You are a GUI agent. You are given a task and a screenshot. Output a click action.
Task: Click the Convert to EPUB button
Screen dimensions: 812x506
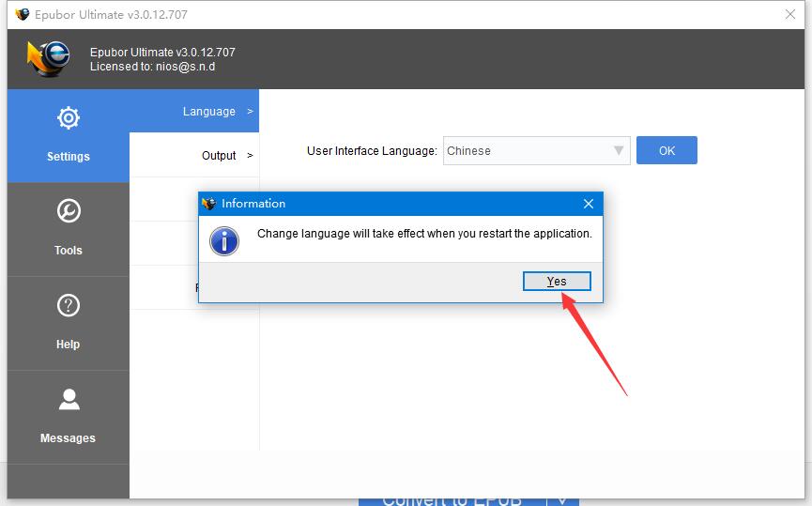452,501
